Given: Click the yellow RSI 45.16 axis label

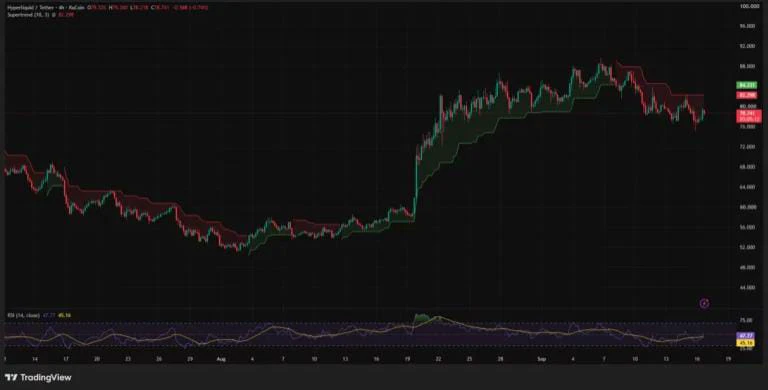Looking at the screenshot, I should 746,343.
